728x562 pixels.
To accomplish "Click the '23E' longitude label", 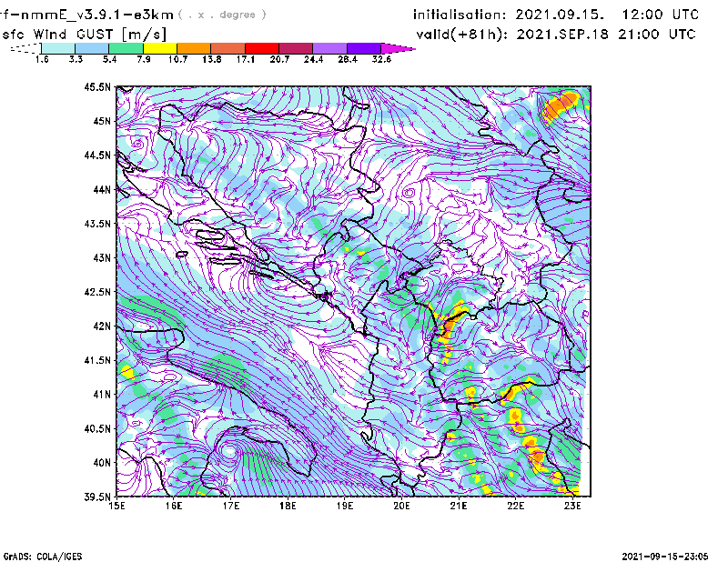I will (572, 506).
